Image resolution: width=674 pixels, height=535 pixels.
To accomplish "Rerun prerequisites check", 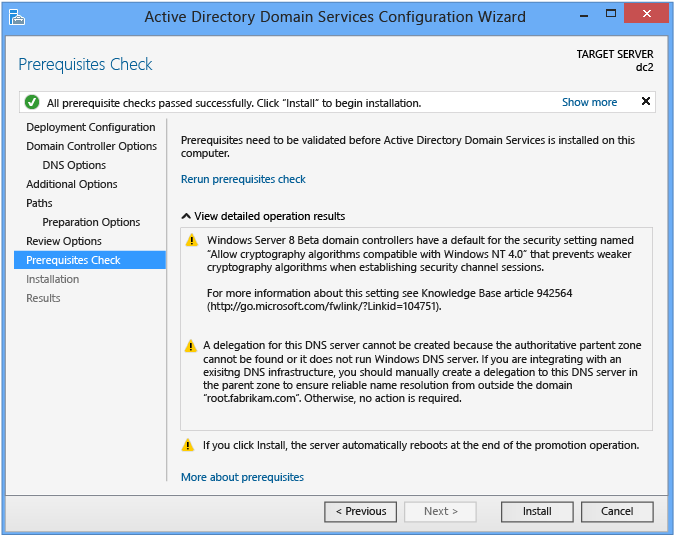I will point(243,179).
